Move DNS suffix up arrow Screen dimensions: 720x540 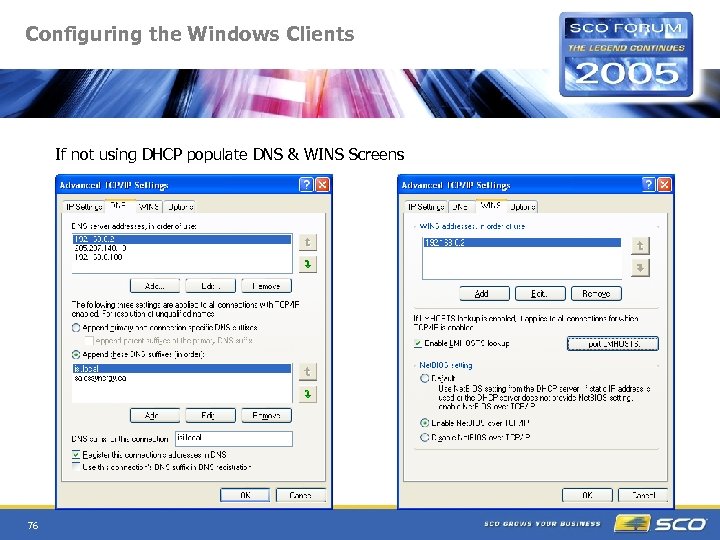click(x=308, y=371)
